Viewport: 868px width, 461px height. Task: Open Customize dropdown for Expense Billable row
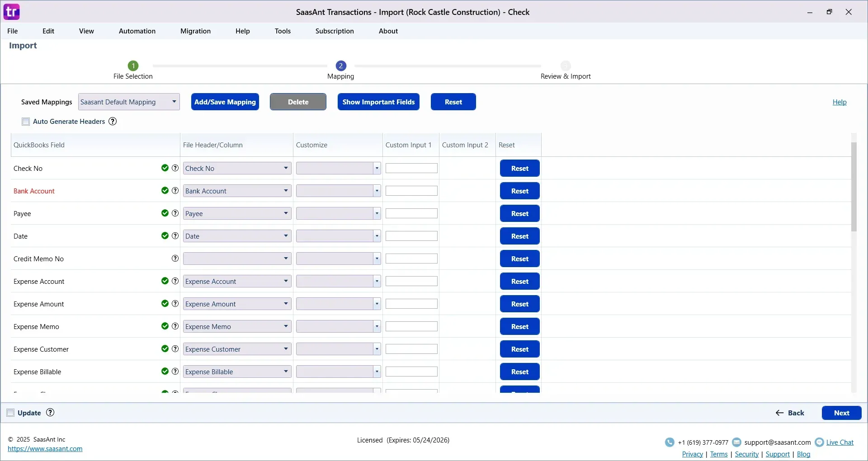pyautogui.click(x=338, y=372)
